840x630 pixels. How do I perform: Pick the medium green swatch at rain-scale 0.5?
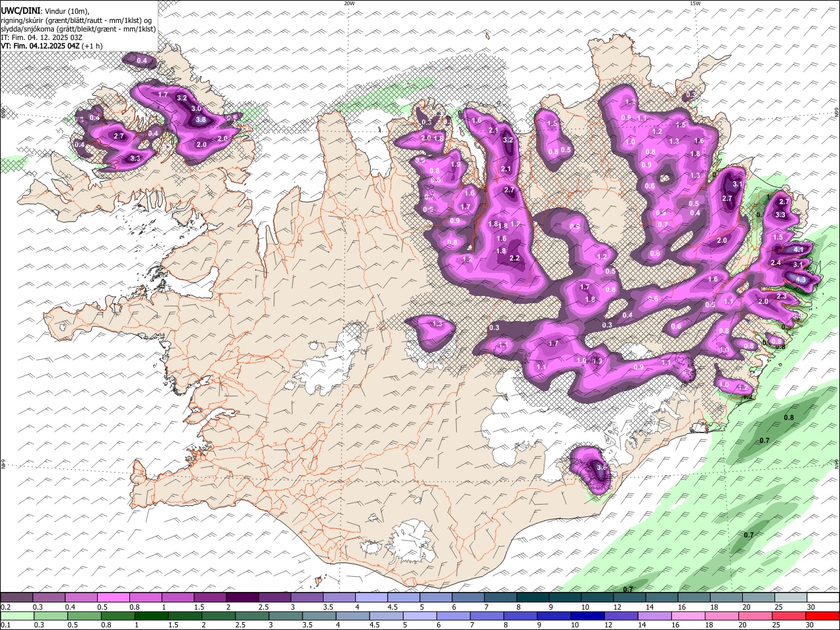pyautogui.click(x=84, y=616)
